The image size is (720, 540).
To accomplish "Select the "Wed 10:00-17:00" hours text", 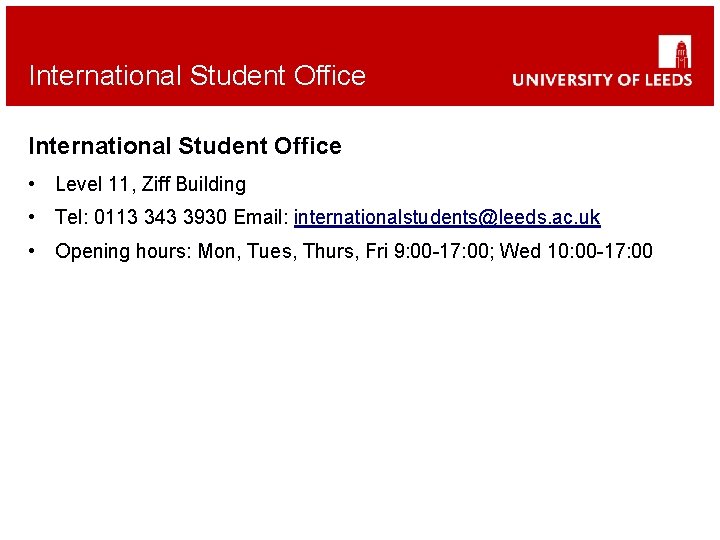I will coord(576,251).
